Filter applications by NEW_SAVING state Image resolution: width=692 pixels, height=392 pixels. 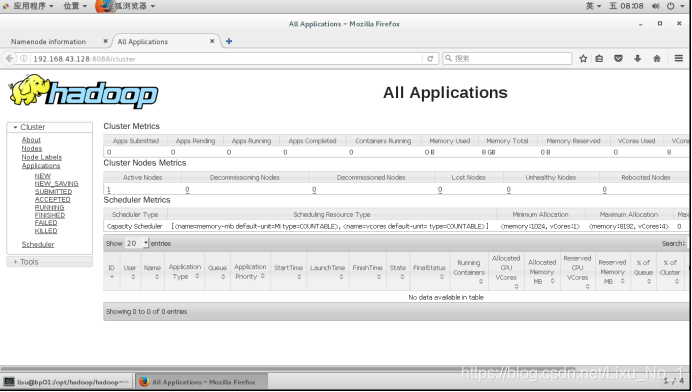click(x=56, y=184)
